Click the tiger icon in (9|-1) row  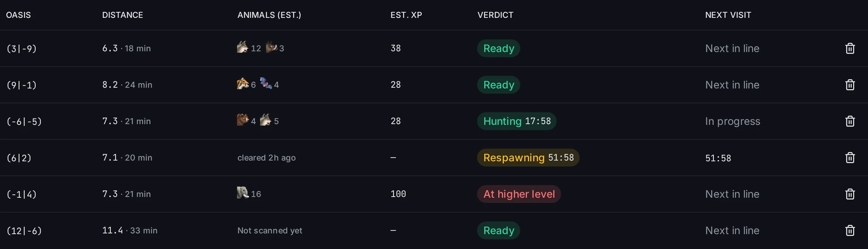point(243,84)
